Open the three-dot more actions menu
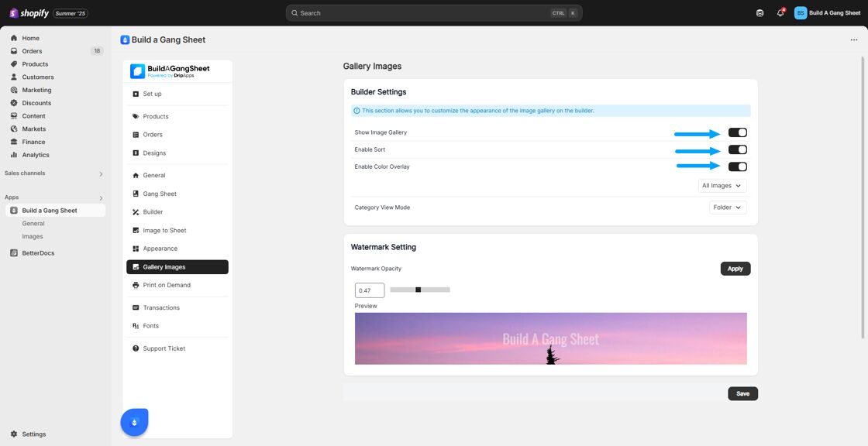Viewport: 868px width, 446px height. (853, 39)
